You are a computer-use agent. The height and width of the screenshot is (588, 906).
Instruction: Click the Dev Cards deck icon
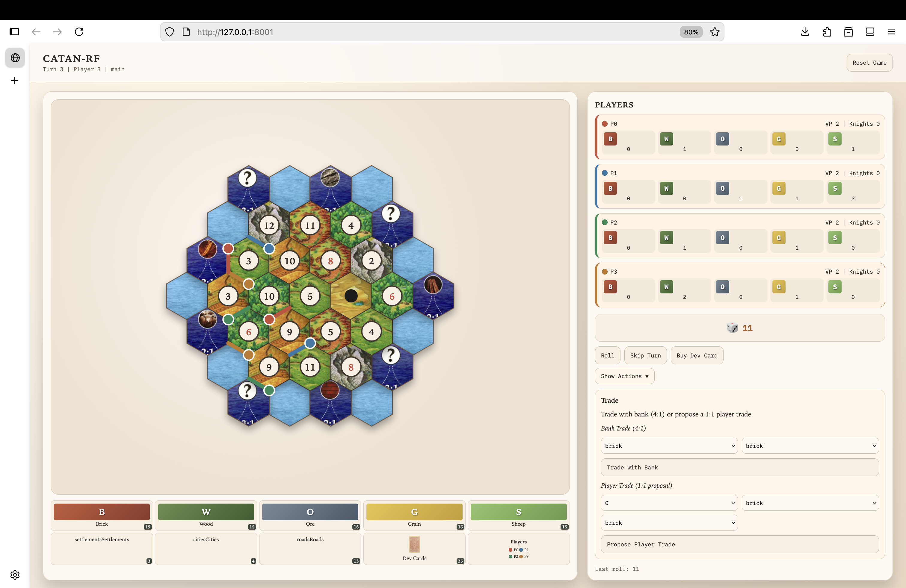click(x=414, y=545)
